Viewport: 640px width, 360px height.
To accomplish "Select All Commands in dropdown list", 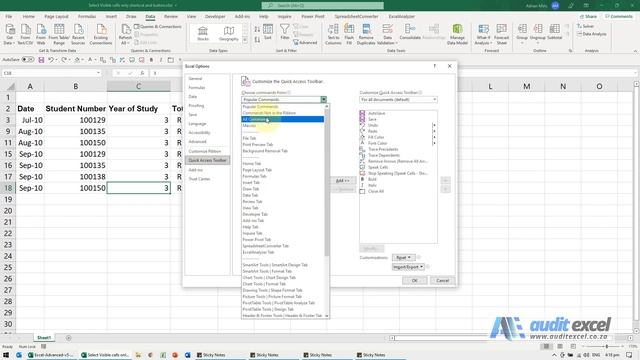I will pos(282,119).
